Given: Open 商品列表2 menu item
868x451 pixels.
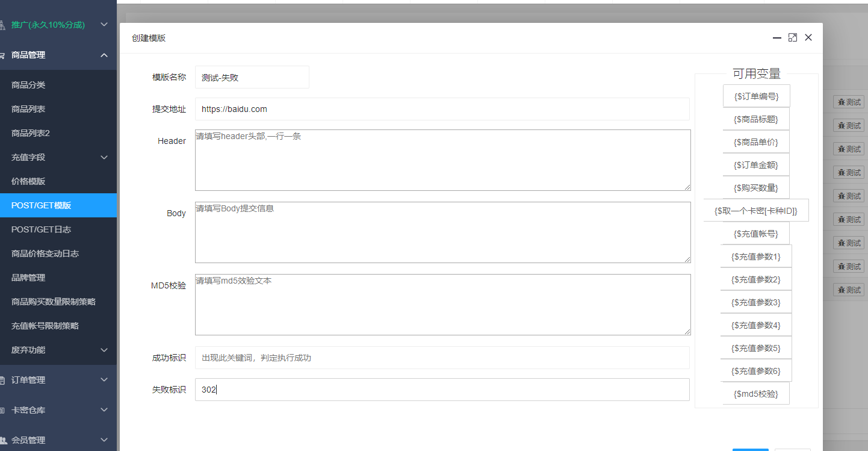Looking at the screenshot, I should pos(58,133).
